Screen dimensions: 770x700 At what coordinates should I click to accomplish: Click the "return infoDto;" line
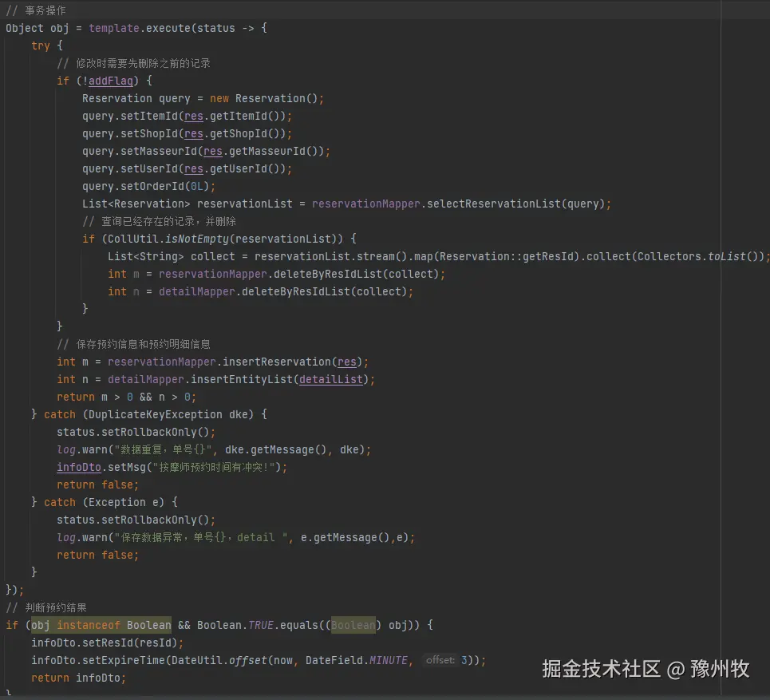(78, 678)
